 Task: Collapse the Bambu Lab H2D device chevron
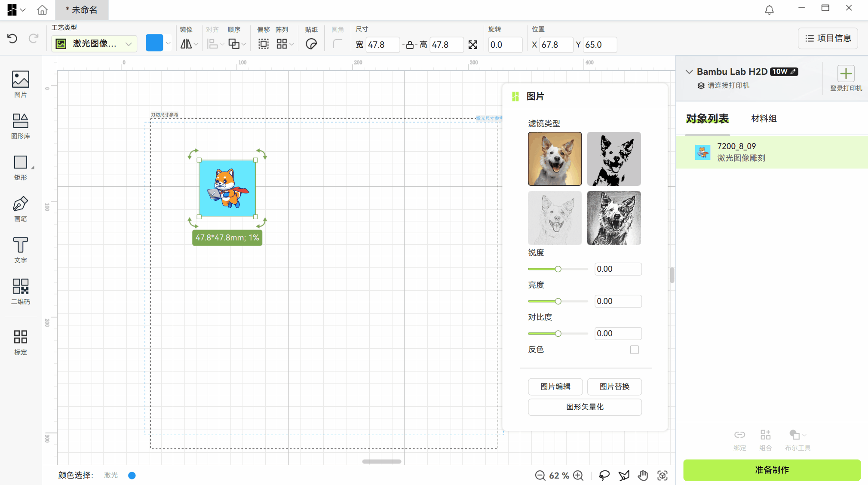click(689, 72)
